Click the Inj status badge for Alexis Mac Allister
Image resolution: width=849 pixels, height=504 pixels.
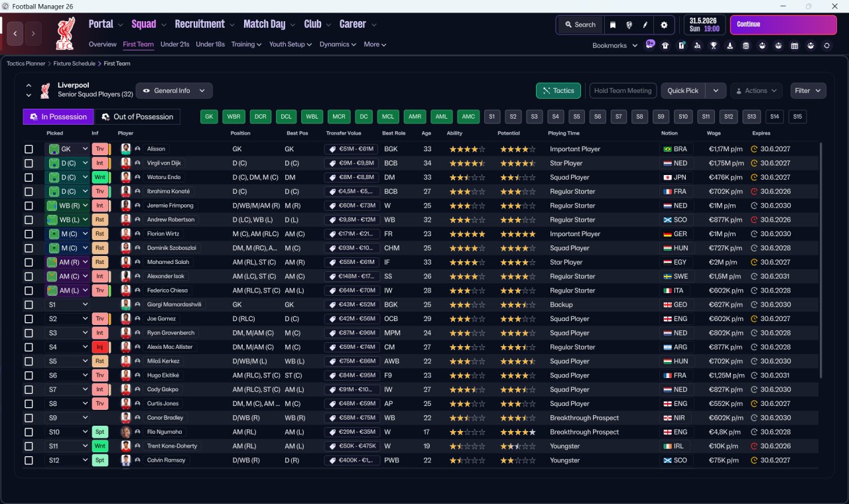point(99,347)
